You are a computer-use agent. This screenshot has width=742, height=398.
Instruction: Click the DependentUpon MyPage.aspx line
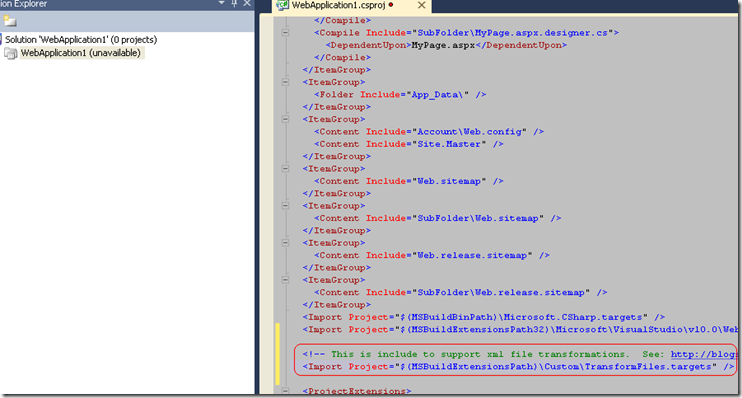click(x=446, y=45)
